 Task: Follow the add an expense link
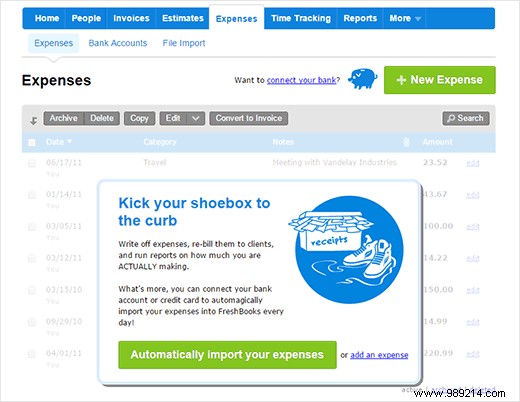(x=379, y=355)
